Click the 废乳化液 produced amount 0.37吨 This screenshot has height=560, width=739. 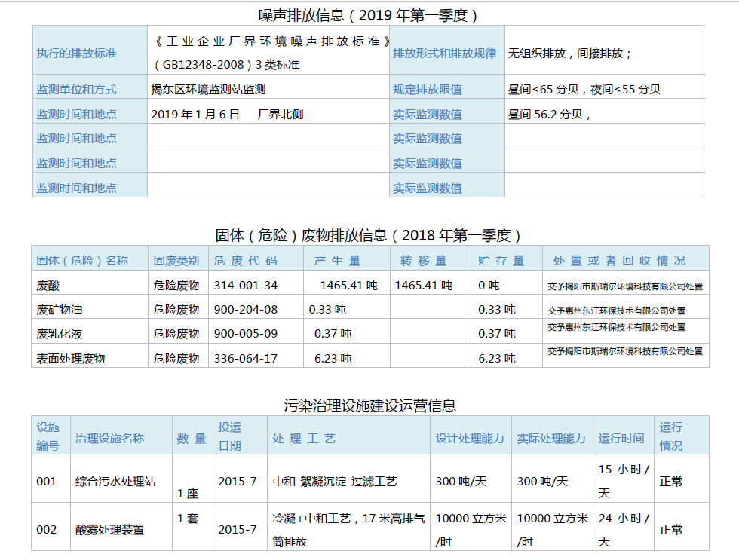333,334
